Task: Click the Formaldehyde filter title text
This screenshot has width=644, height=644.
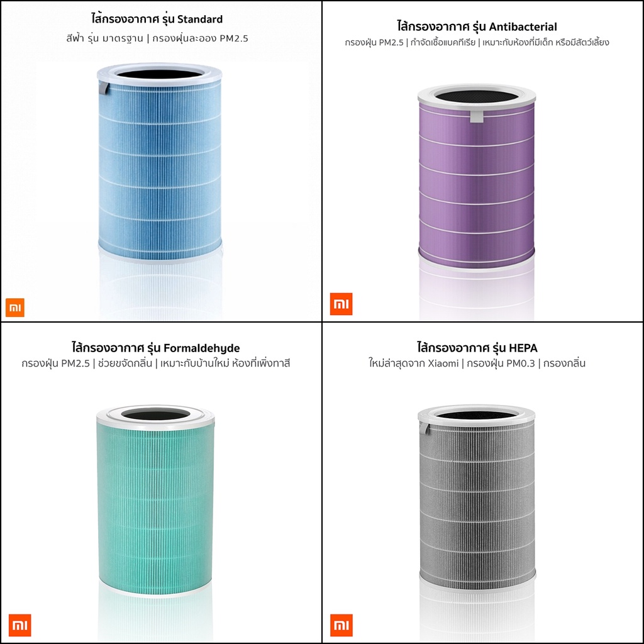Action: (156, 348)
